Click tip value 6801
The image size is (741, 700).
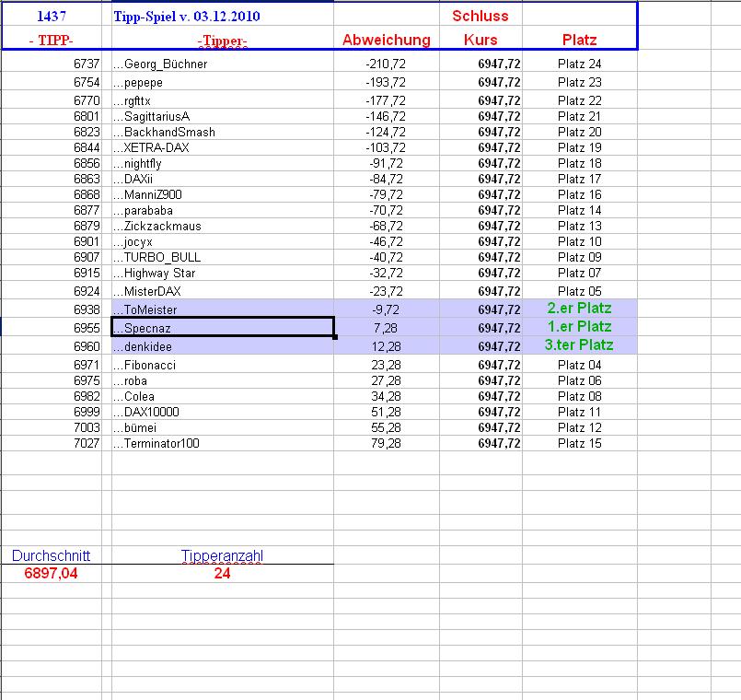pyautogui.click(x=87, y=116)
